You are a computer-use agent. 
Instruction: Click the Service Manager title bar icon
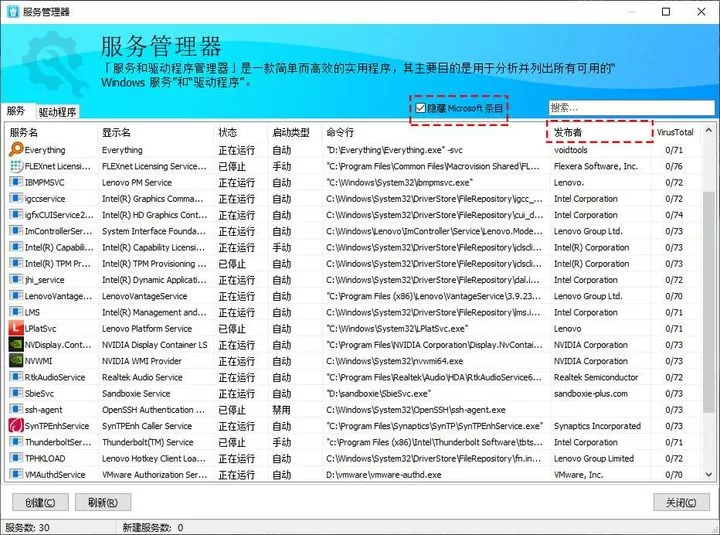13,11
